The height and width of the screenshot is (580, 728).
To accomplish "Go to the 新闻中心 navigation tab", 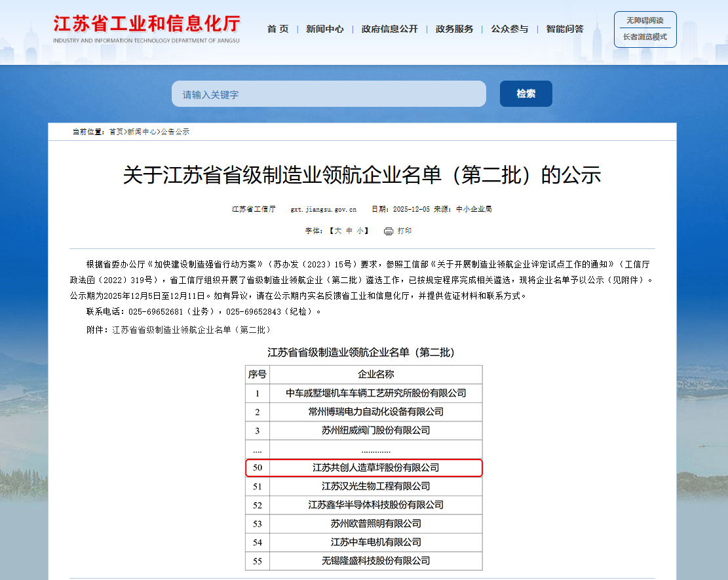I will pos(324,29).
